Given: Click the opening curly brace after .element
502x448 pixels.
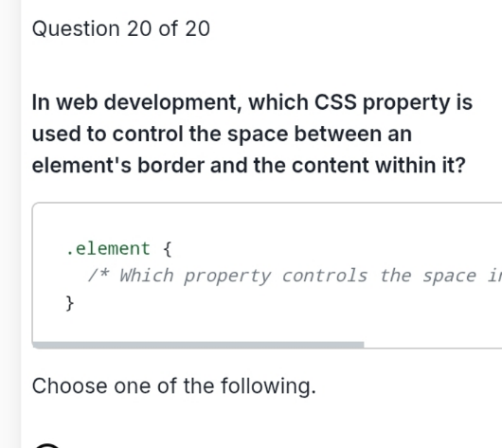Looking at the screenshot, I should (168, 249).
